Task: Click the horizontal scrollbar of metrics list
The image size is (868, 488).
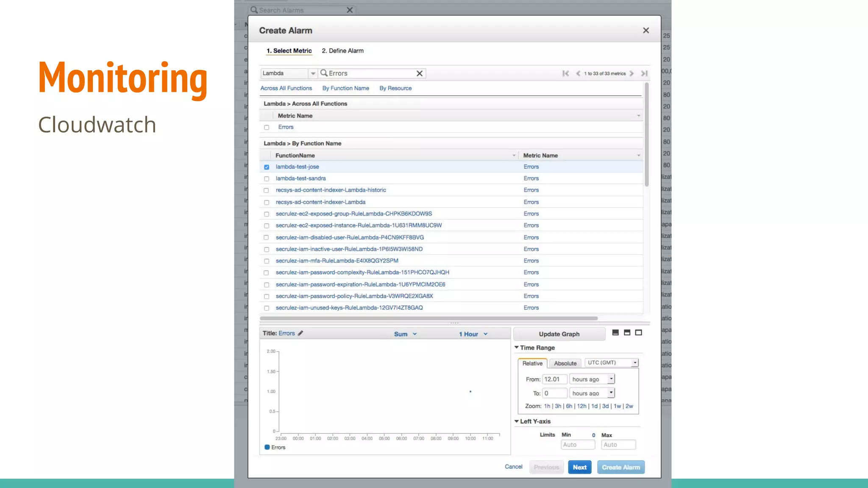Action: (428, 318)
